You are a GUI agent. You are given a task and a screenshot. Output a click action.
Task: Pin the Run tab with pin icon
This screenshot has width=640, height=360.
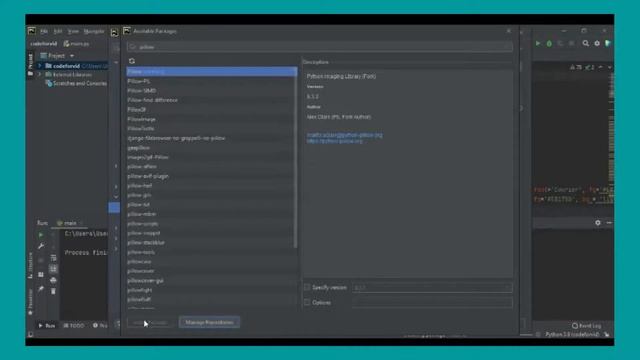point(41,289)
